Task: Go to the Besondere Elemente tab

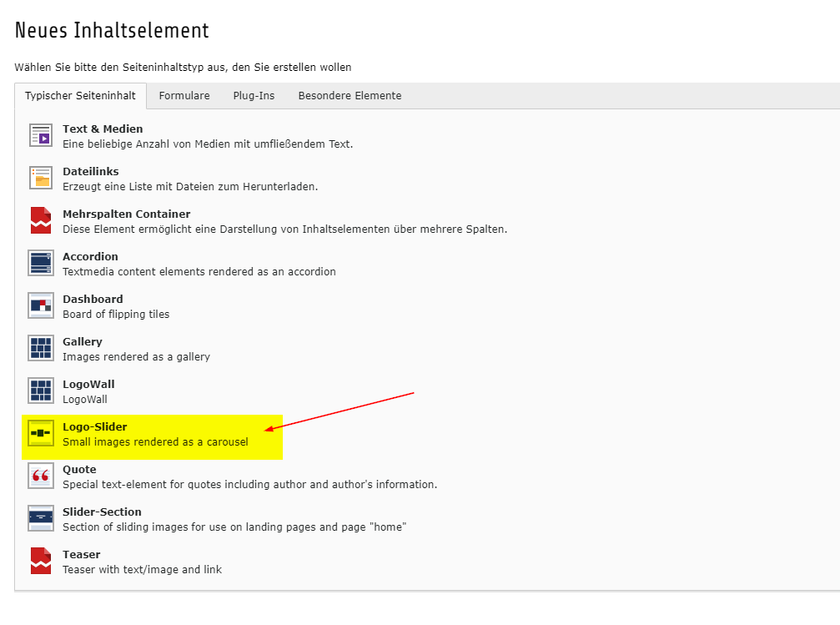Action: tap(350, 96)
